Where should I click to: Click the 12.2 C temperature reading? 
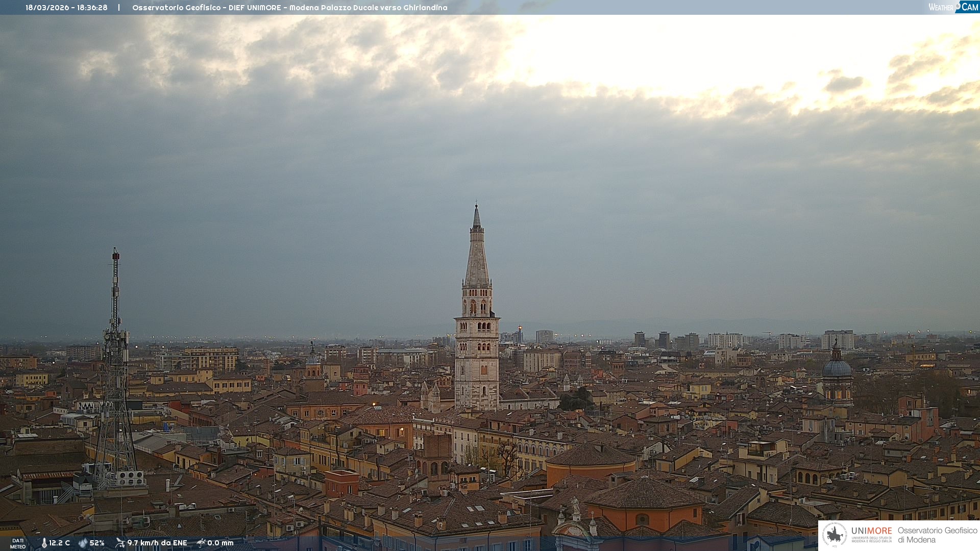60,543
